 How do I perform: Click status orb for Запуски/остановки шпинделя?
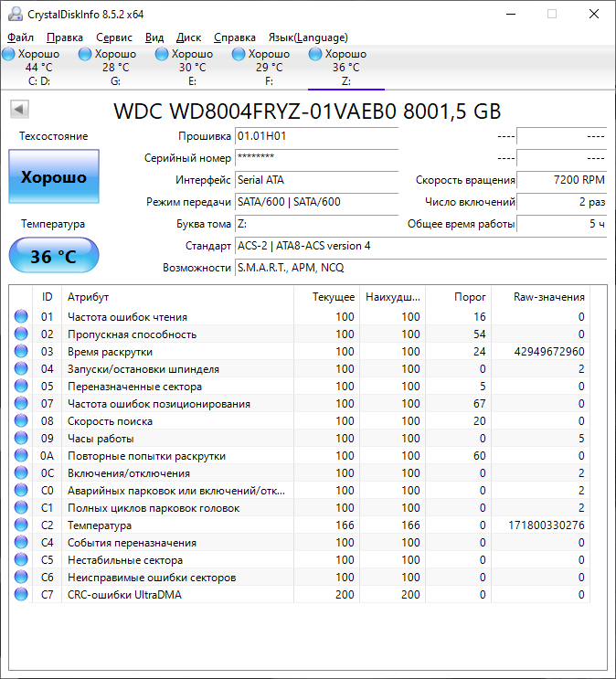click(x=21, y=368)
